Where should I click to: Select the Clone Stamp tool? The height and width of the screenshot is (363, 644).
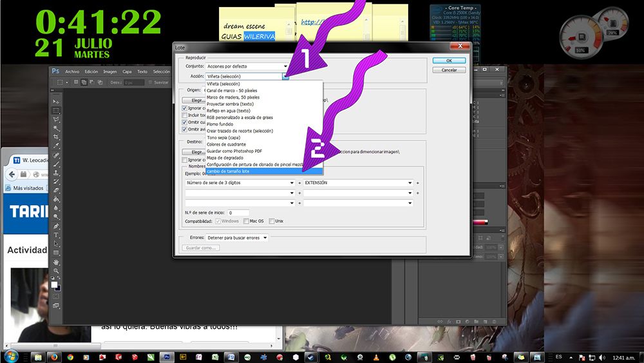[x=56, y=173]
